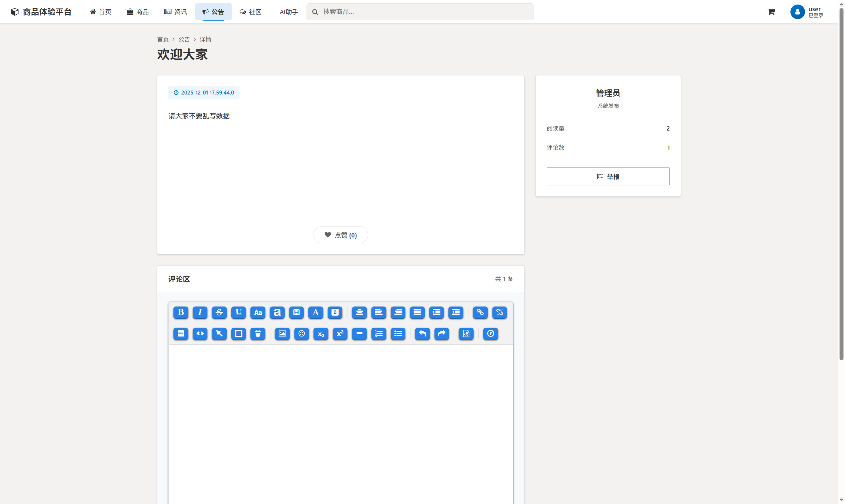Screen dimensions: 845x504
Task: Undo the last editor action
Action: click(422, 334)
